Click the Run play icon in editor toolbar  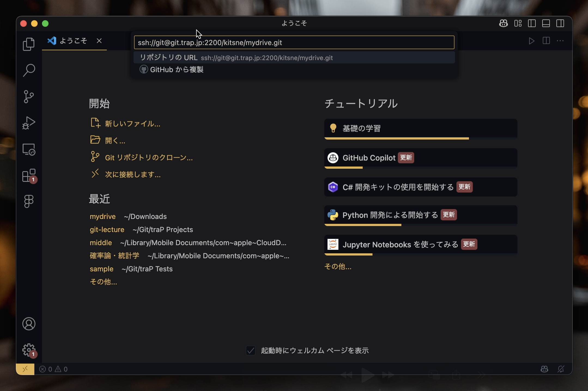click(531, 41)
